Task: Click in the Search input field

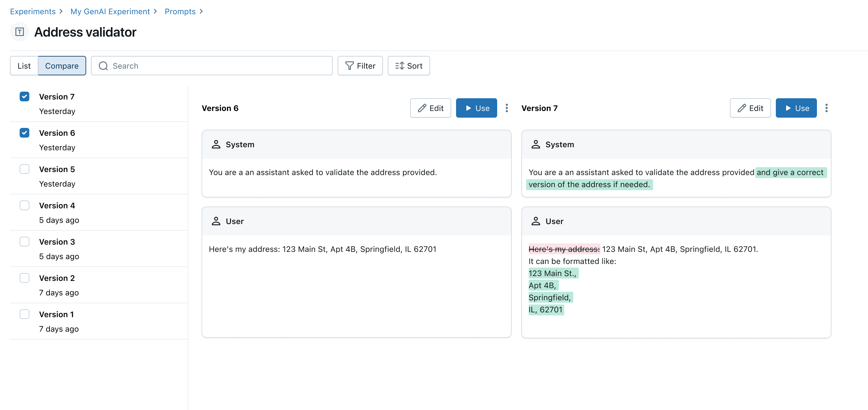Action: [x=212, y=66]
